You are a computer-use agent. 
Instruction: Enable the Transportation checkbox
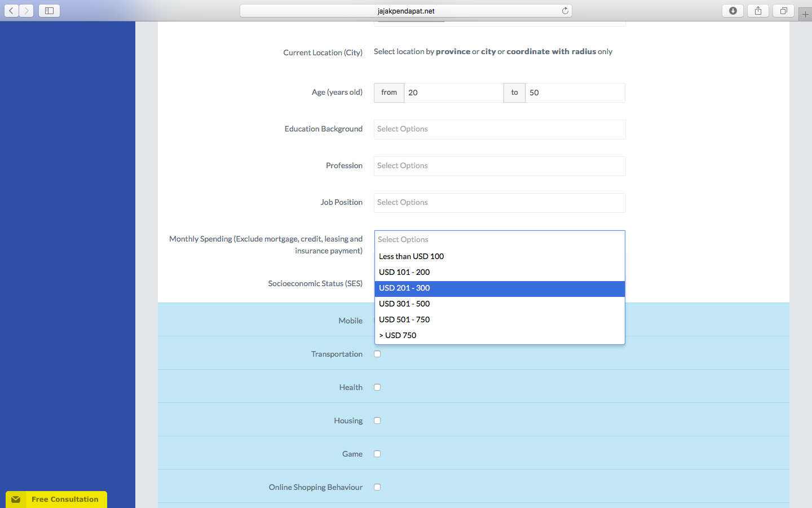tap(377, 354)
